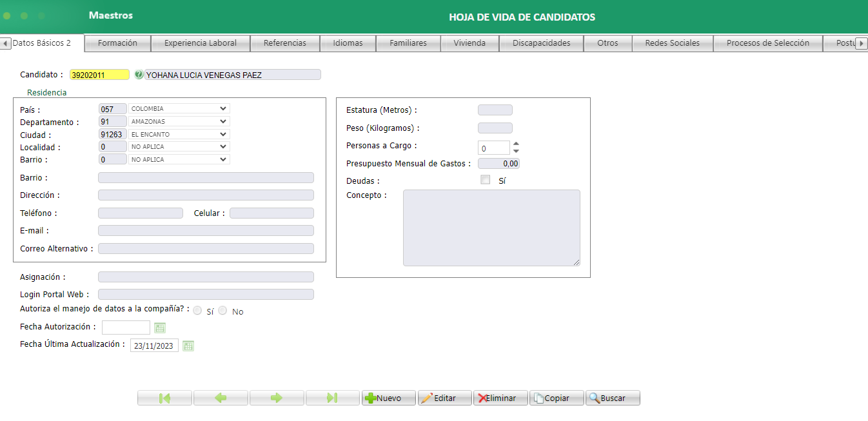The width and height of the screenshot is (868, 421).
Task: Open the Procesos de Selección tab
Action: pos(767,43)
